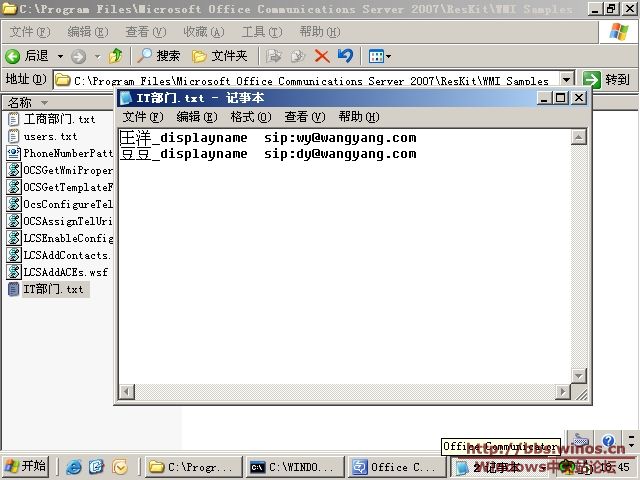This screenshot has width=640, height=480.
Task: Open the Back history dropdown arrow
Action: click(x=60, y=56)
